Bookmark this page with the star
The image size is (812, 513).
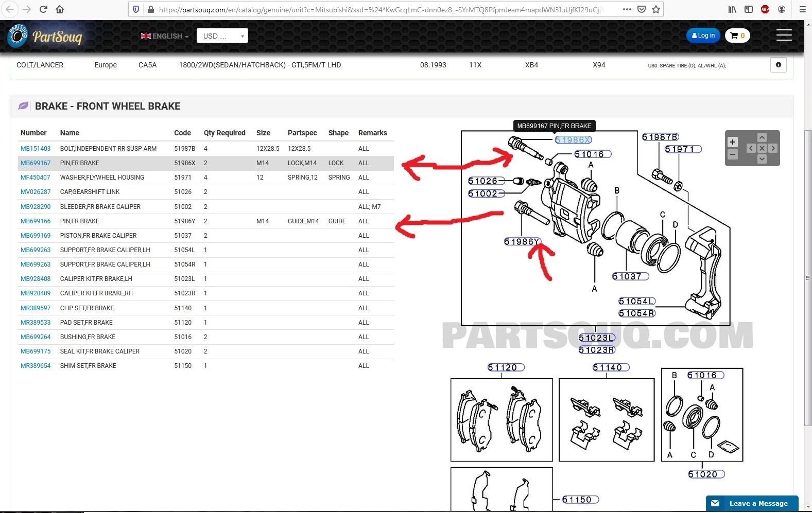(656, 9)
